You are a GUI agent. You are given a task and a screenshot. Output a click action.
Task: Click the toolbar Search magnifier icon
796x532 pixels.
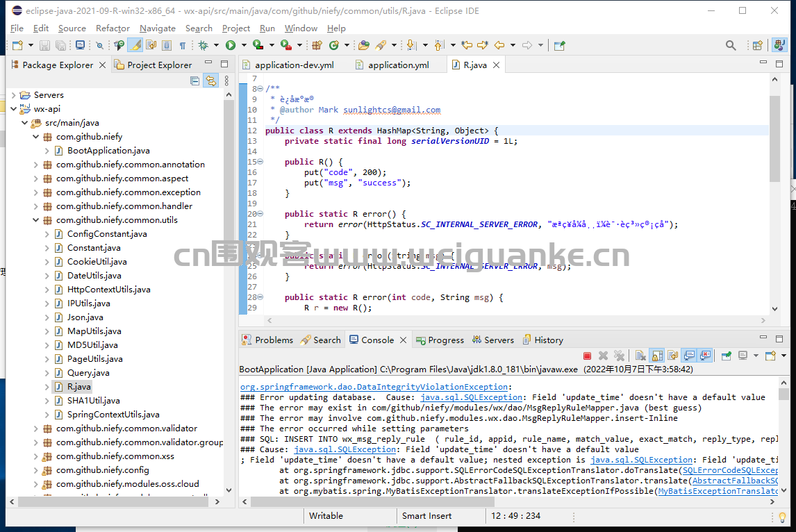tap(731, 46)
